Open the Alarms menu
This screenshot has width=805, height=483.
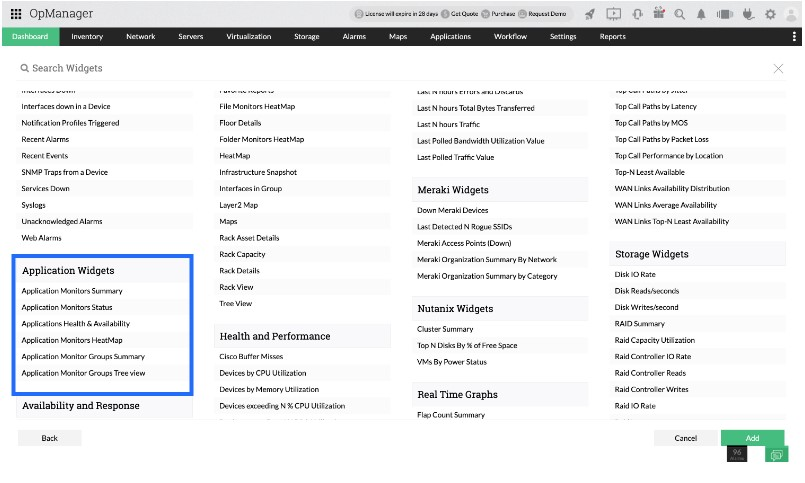[x=354, y=36]
